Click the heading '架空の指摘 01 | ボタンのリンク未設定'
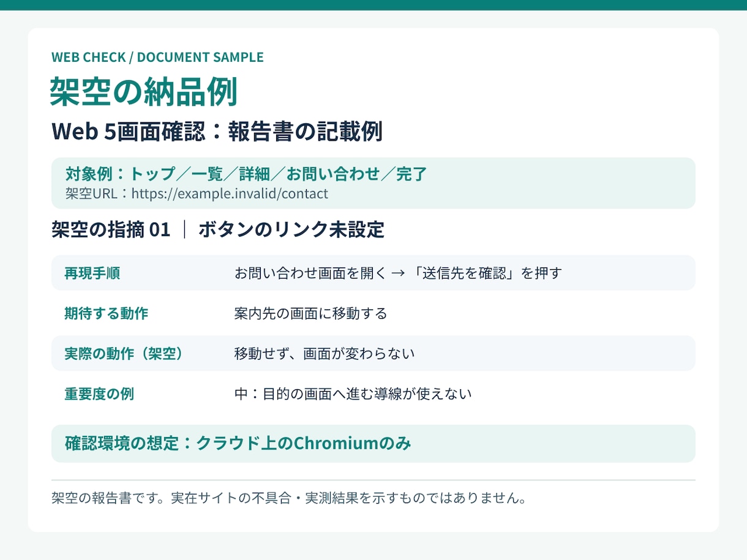 (218, 230)
